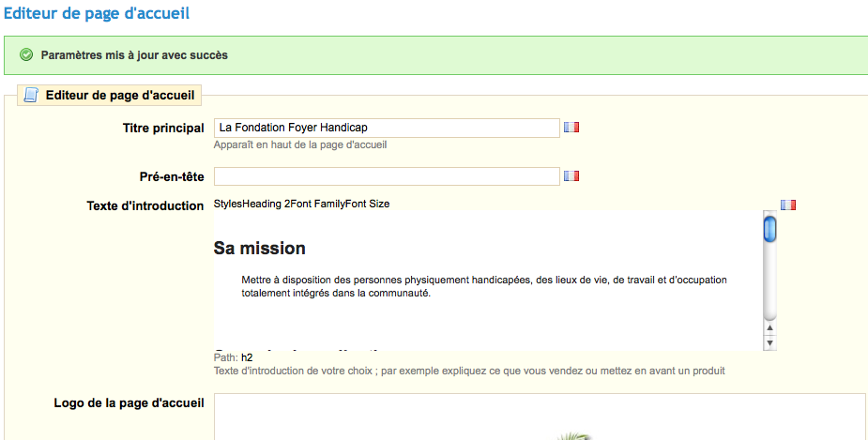Image resolution: width=868 pixels, height=440 pixels.
Task: Click the editor scrollbar down arrow
Action: tap(769, 343)
